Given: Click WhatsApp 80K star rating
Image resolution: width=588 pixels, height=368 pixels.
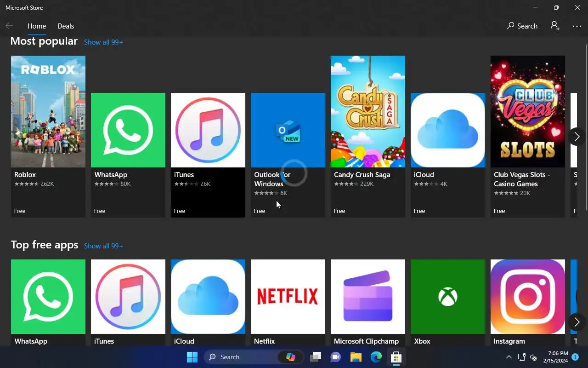Looking at the screenshot, I should pos(113,184).
